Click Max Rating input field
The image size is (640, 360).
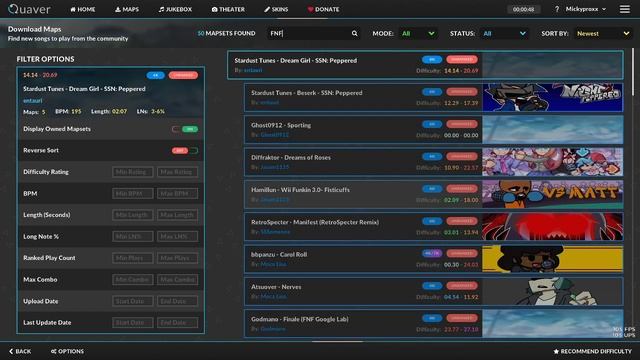coord(178,172)
